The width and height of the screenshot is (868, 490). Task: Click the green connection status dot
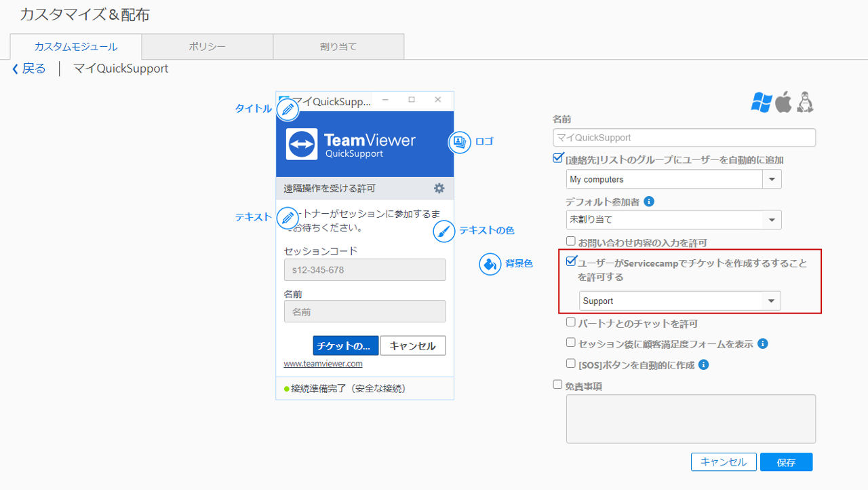pyautogui.click(x=287, y=389)
